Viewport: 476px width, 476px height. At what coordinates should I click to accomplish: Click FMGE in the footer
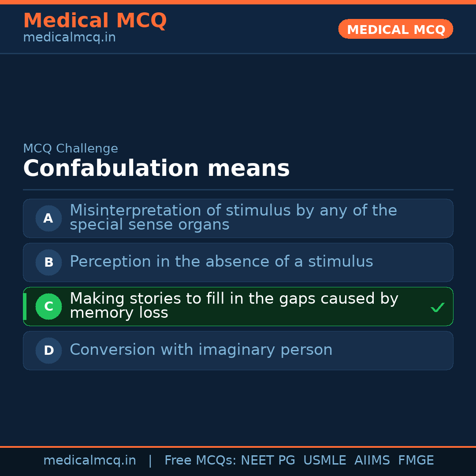pos(416,461)
